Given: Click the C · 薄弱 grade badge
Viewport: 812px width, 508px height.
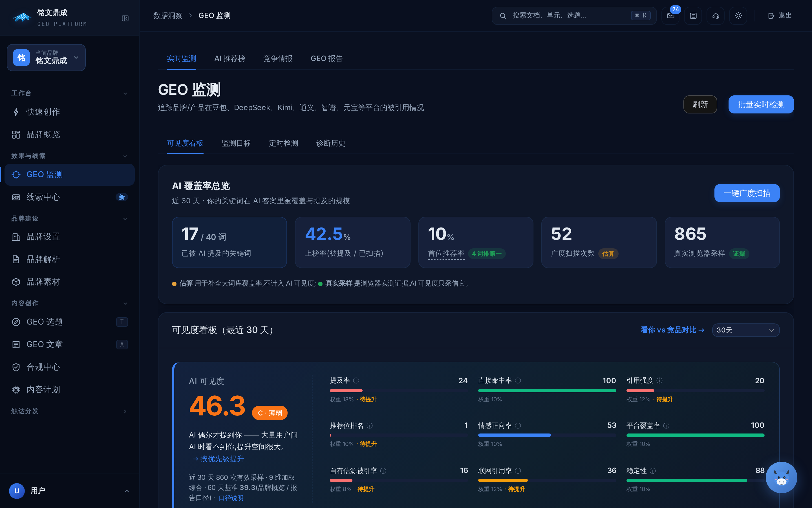Looking at the screenshot, I should tap(270, 413).
